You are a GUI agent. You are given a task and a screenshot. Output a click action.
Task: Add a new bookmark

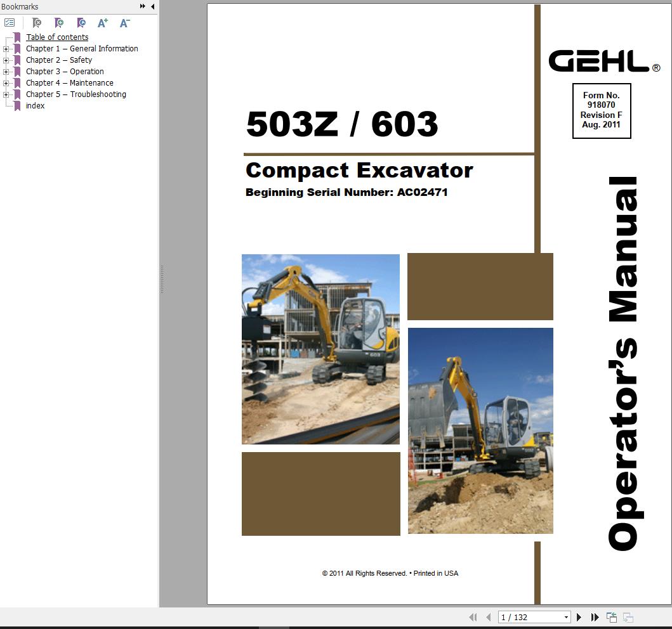tap(59, 23)
